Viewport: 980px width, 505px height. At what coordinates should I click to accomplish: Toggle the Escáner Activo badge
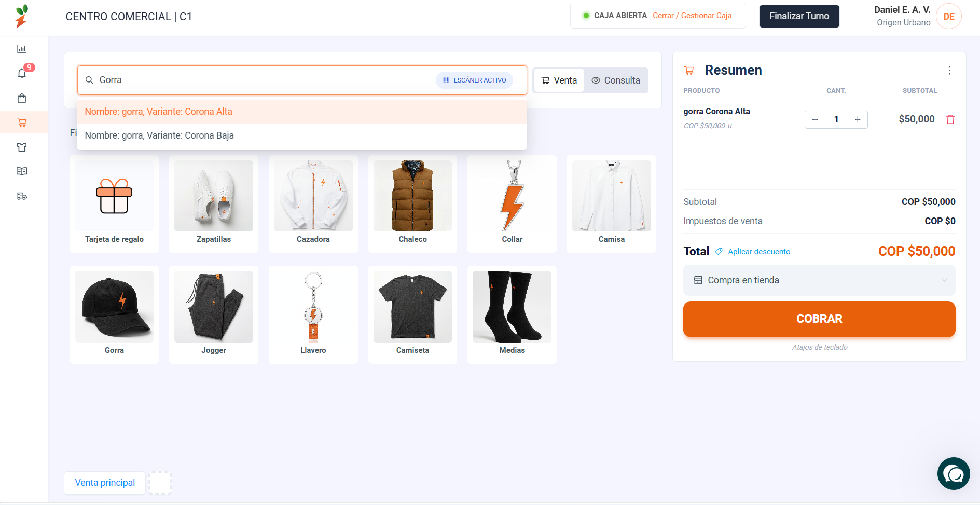pyautogui.click(x=474, y=80)
